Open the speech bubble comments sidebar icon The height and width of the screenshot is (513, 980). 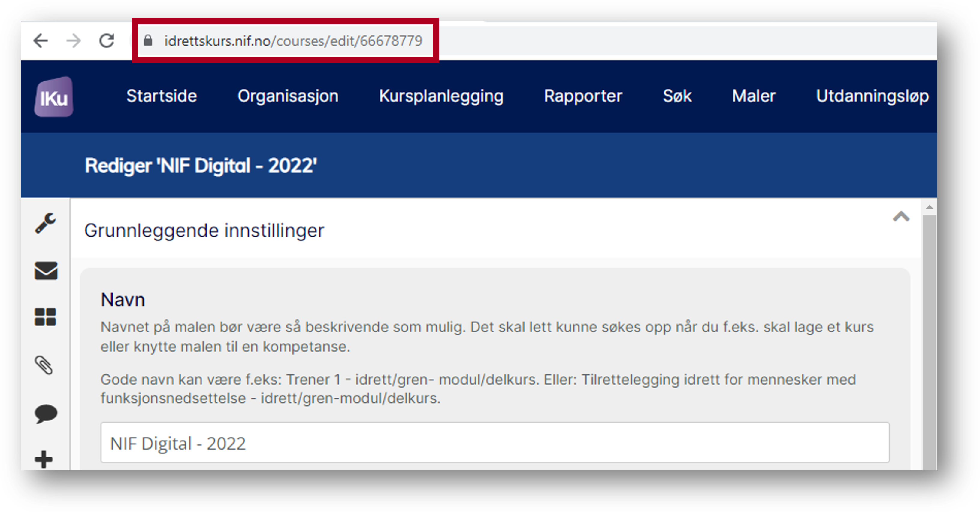[46, 414]
